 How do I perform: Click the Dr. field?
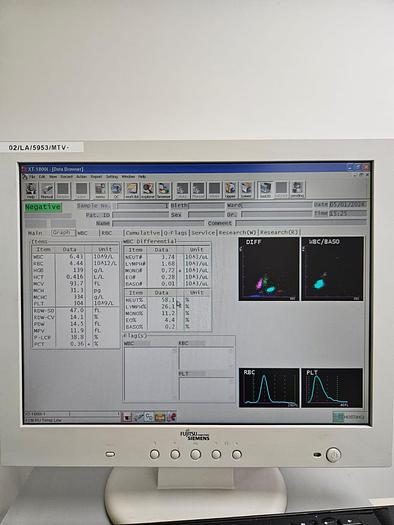pos(277,214)
